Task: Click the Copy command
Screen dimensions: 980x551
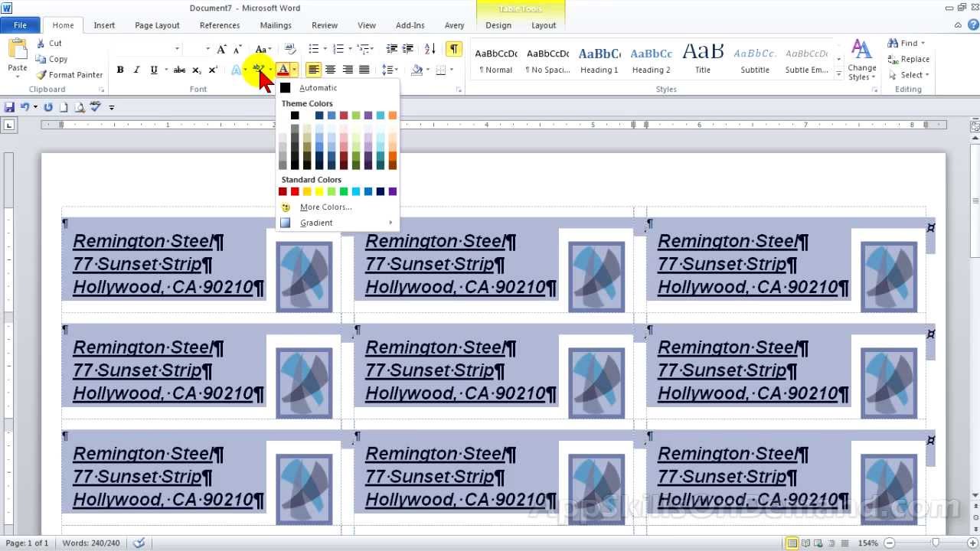Action: tap(52, 59)
